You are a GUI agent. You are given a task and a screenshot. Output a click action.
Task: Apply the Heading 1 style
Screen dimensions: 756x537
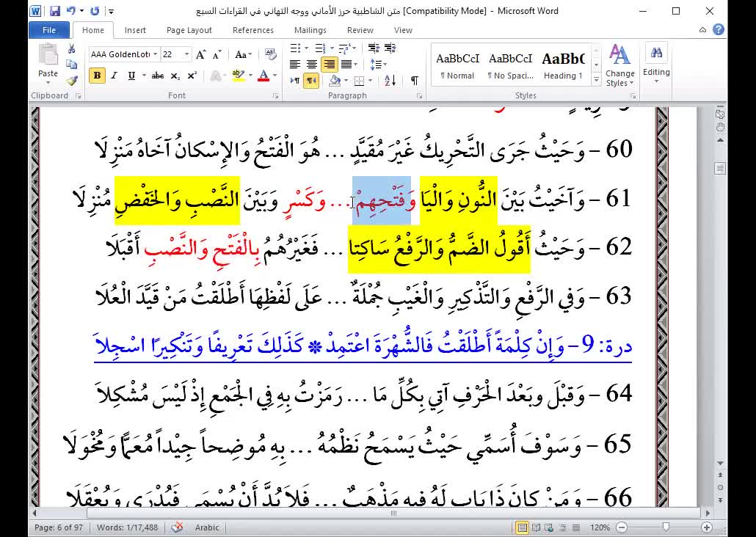click(563, 65)
